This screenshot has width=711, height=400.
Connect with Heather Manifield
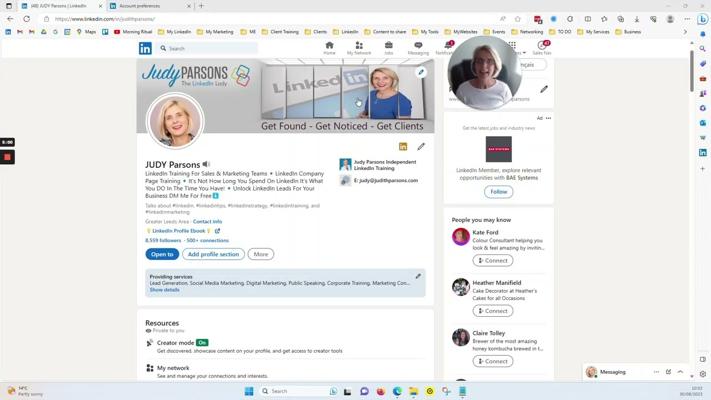tap(493, 311)
